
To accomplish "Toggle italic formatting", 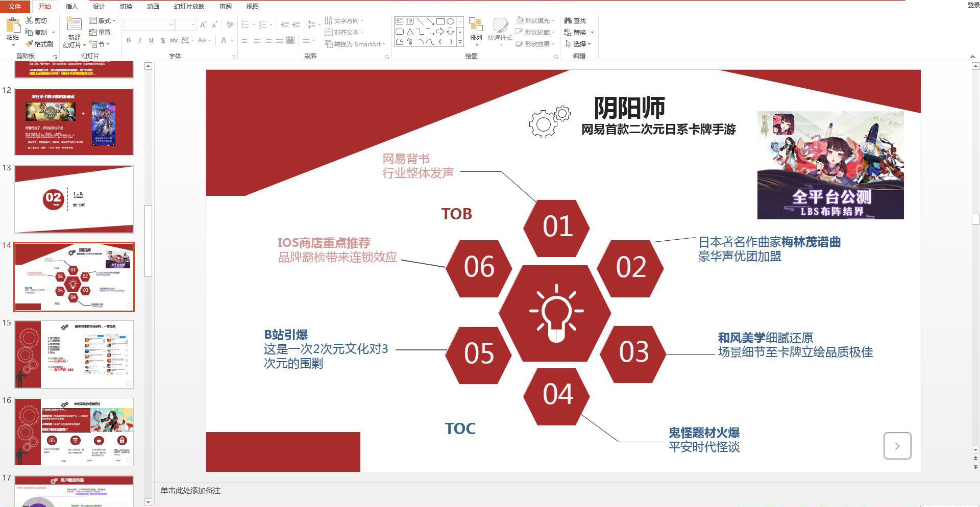I will coord(139,41).
